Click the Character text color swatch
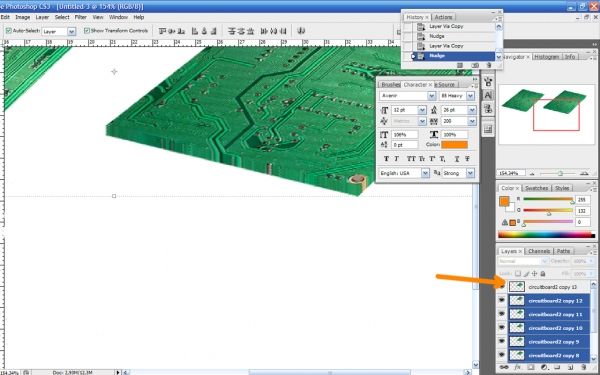The height and width of the screenshot is (375, 600). coord(454,145)
